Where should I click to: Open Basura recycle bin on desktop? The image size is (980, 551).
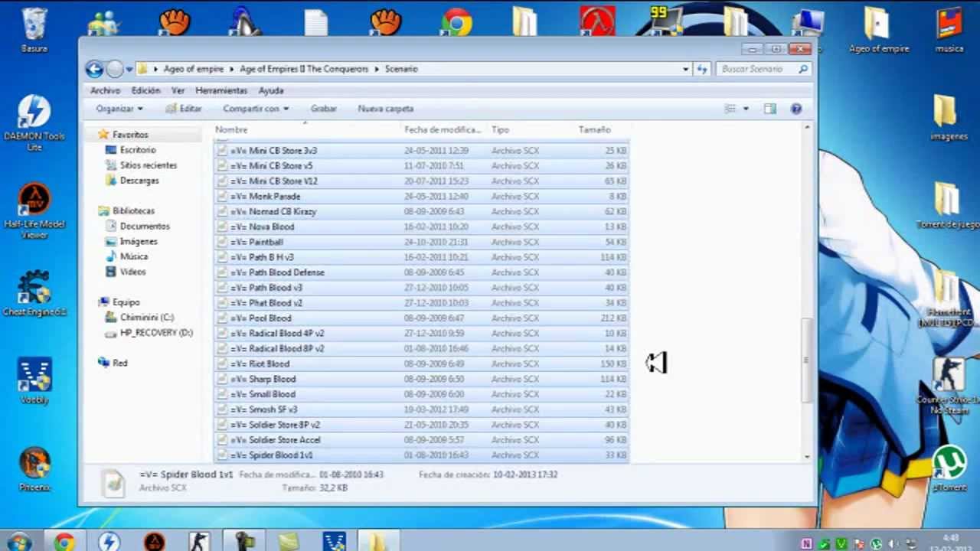coord(34,29)
